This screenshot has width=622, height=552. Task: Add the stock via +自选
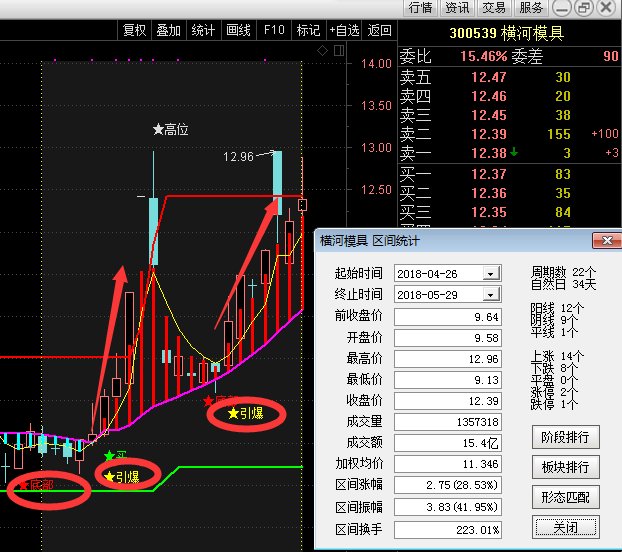(x=344, y=30)
